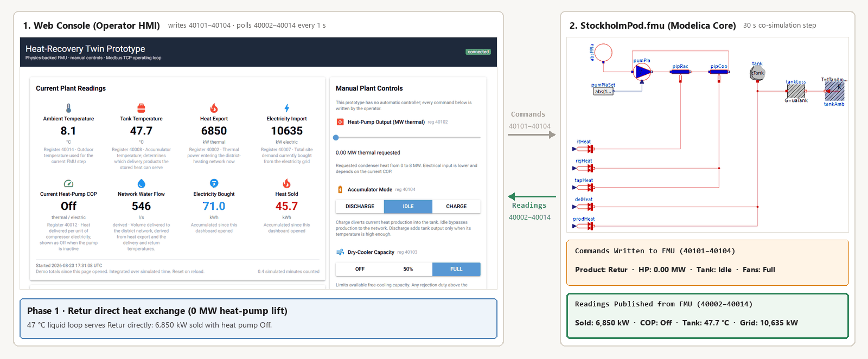Select the rejHeat output connector

click(x=584, y=168)
